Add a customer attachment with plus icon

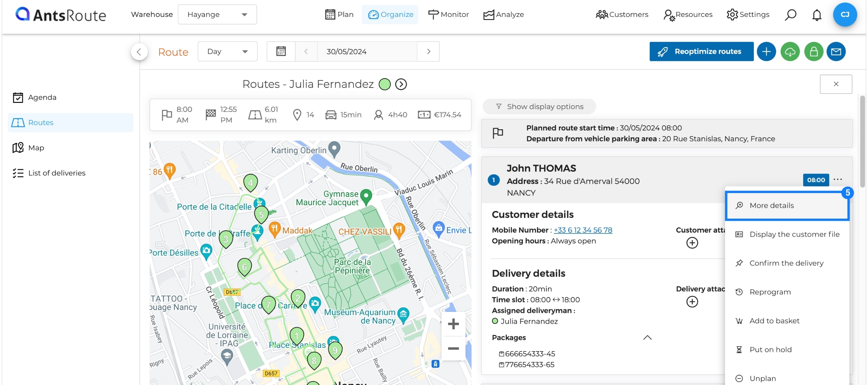692,243
